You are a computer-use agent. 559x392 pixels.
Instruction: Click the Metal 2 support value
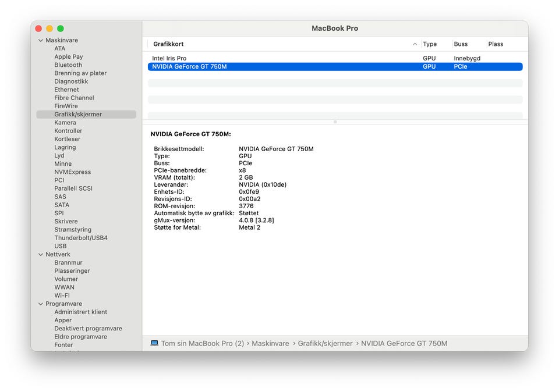click(250, 227)
